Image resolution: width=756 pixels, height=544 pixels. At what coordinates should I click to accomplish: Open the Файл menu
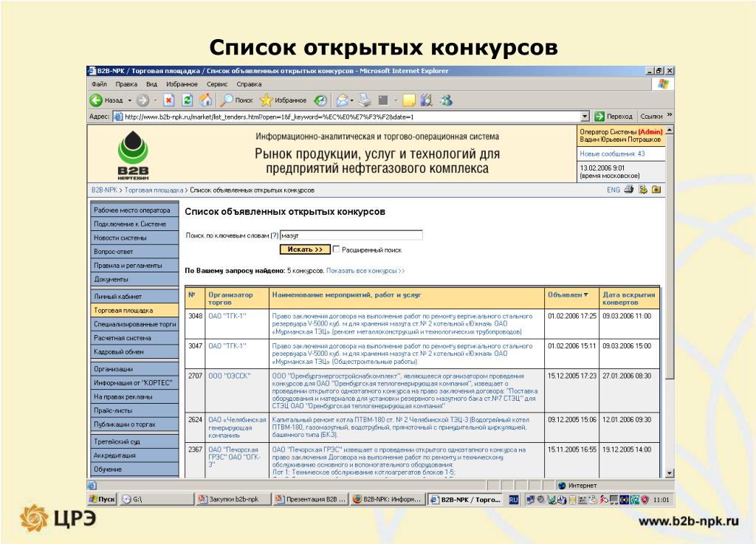click(x=100, y=84)
